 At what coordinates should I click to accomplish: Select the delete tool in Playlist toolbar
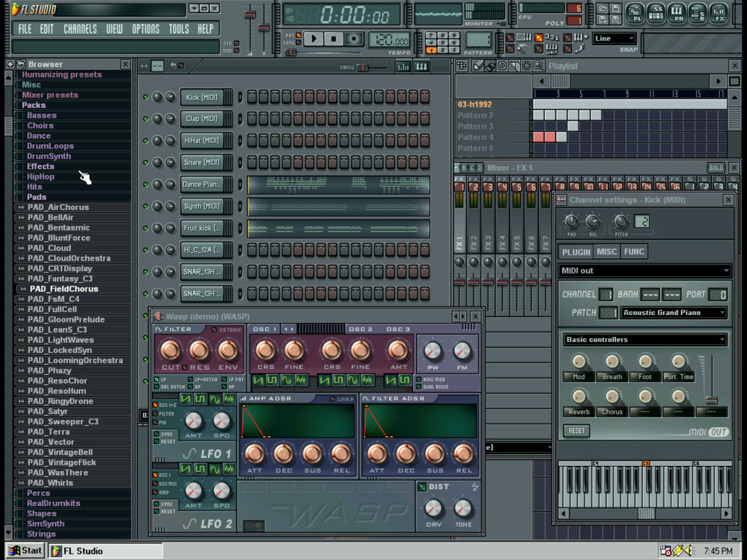click(502, 66)
